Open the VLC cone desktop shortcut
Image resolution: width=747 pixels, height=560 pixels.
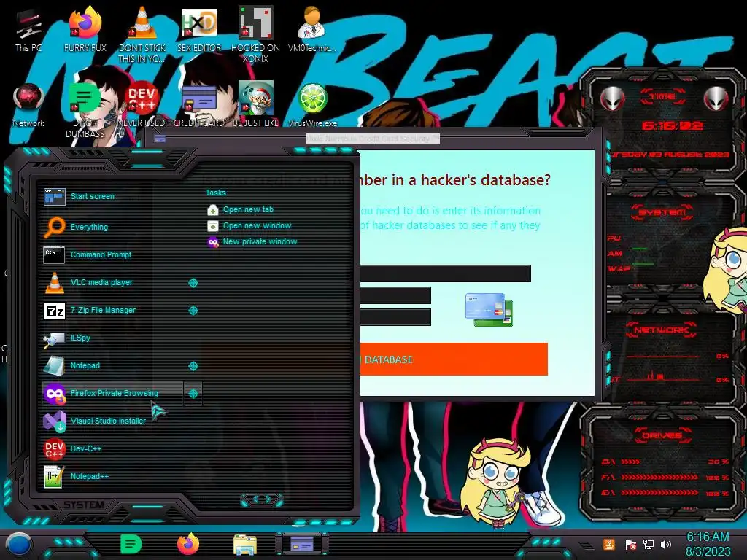click(142, 34)
